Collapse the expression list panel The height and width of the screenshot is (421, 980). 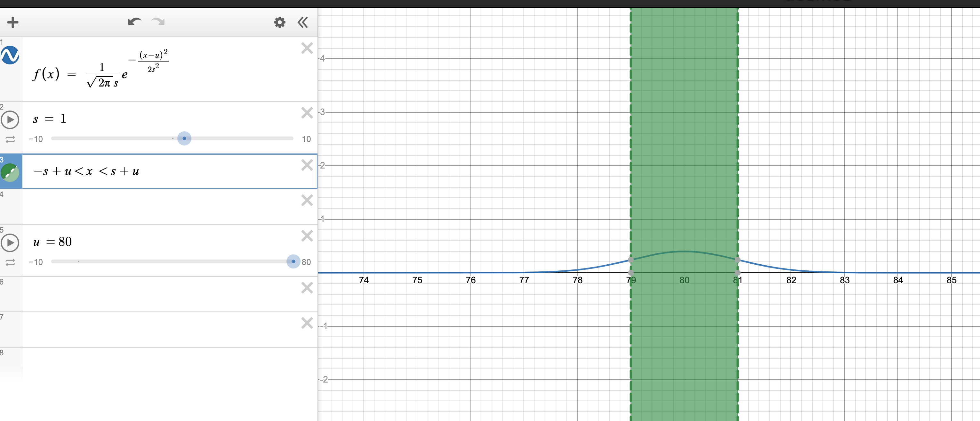tap(303, 22)
